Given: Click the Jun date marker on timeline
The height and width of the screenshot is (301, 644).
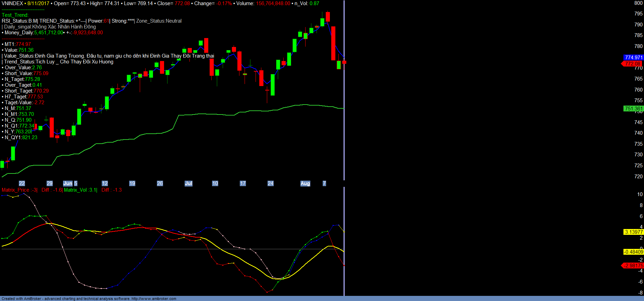Looking at the screenshot, I should click(x=68, y=183).
